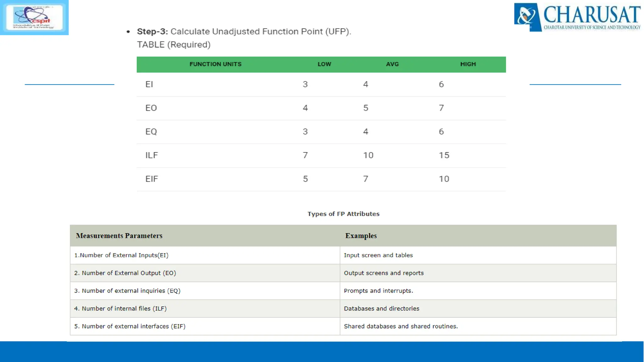644x362 pixels.
Task: Click Shared databases and shared routines cell
Action: click(x=401, y=326)
